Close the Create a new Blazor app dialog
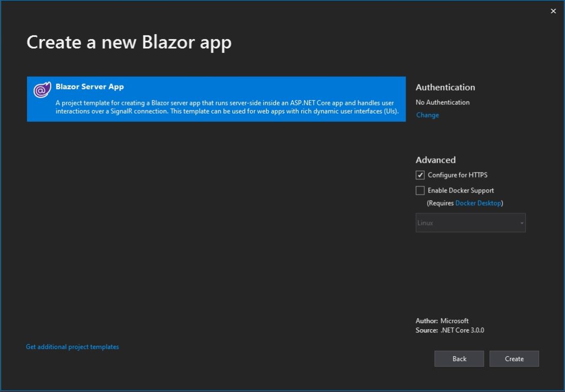The width and height of the screenshot is (565, 392). [x=553, y=10]
